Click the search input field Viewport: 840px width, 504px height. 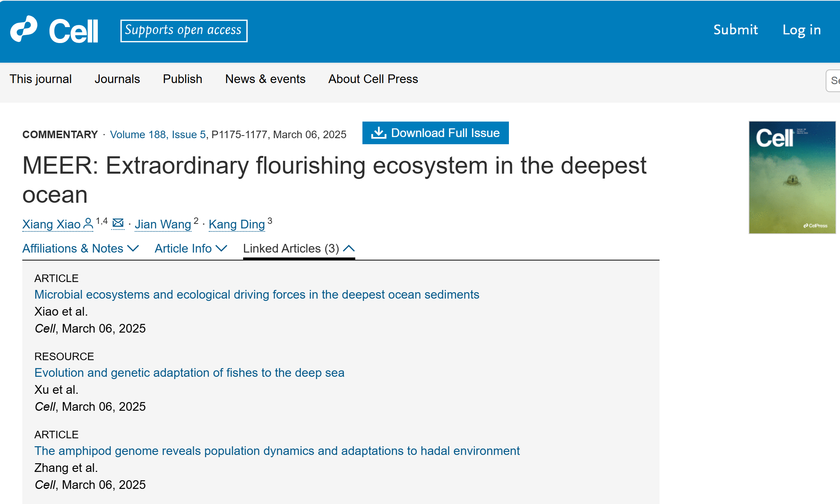[834, 80]
